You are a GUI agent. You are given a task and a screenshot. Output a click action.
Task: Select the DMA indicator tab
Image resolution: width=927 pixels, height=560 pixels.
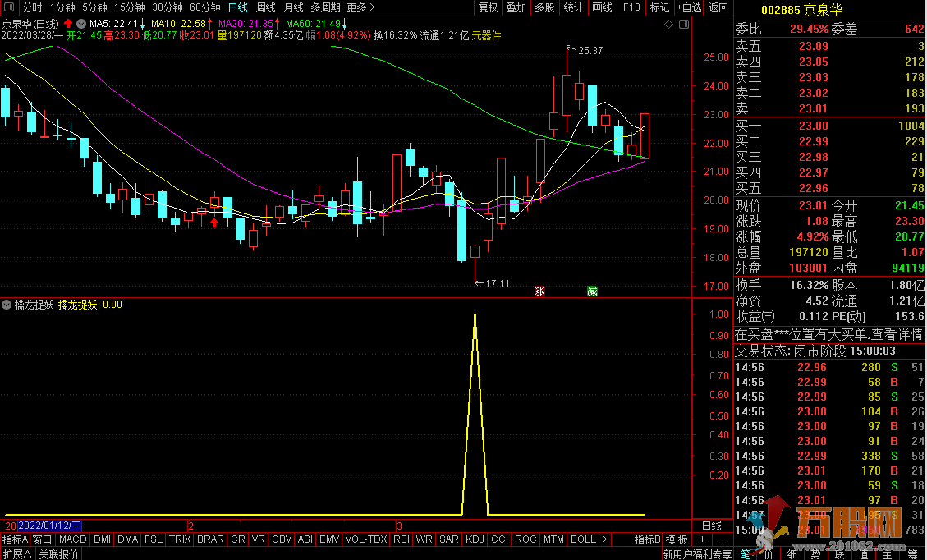point(128,539)
